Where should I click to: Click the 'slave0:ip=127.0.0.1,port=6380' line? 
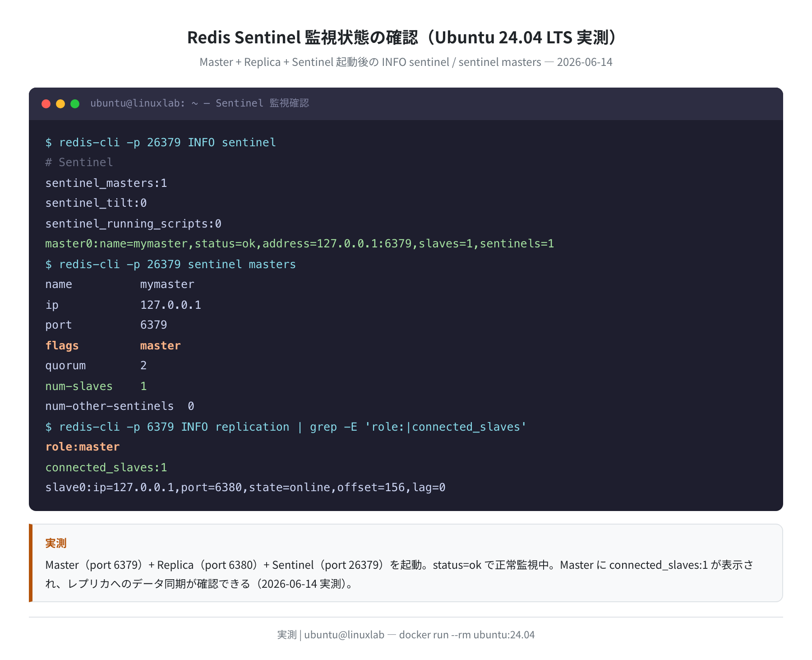click(245, 488)
